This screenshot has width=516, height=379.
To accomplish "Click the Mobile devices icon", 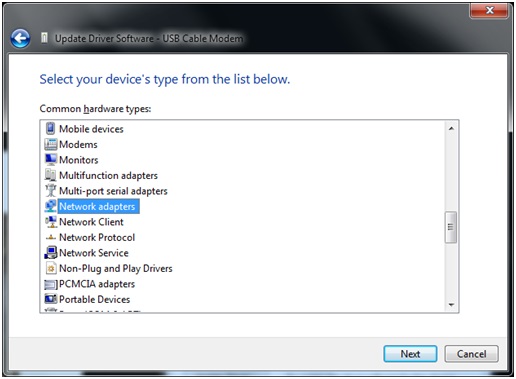I will pos(50,128).
